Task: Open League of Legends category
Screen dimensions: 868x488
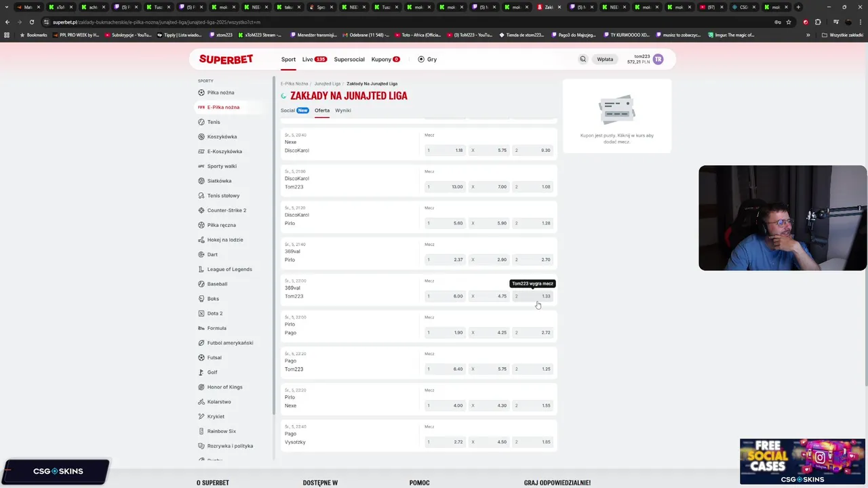Action: (x=229, y=269)
